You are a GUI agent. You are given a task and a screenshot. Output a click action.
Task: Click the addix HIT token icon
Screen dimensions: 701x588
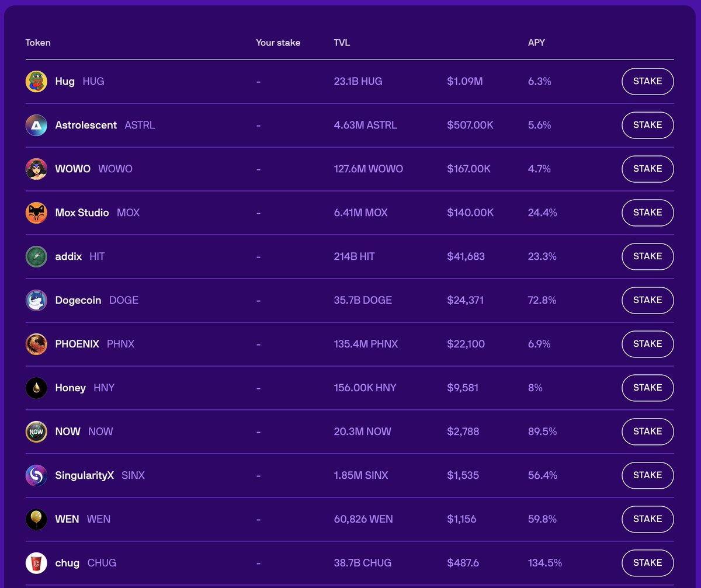click(36, 256)
